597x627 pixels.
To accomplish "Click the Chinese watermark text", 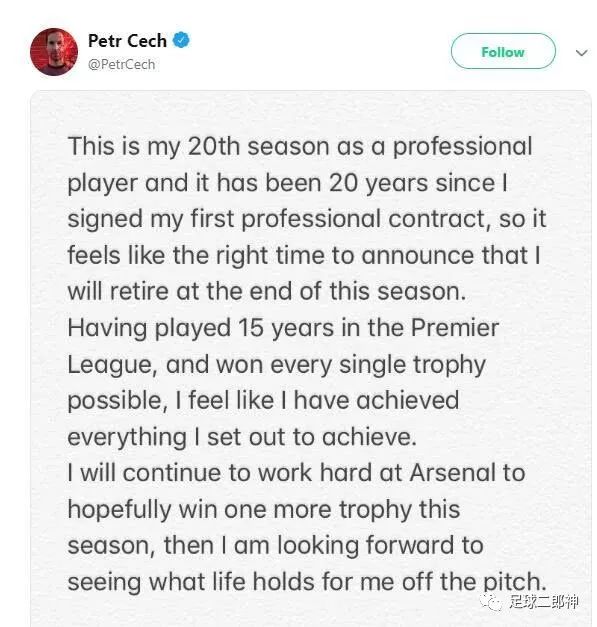I will coord(544,602).
